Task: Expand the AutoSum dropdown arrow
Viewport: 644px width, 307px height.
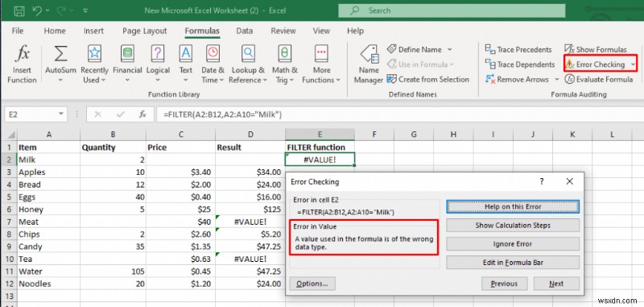Action: [x=60, y=80]
